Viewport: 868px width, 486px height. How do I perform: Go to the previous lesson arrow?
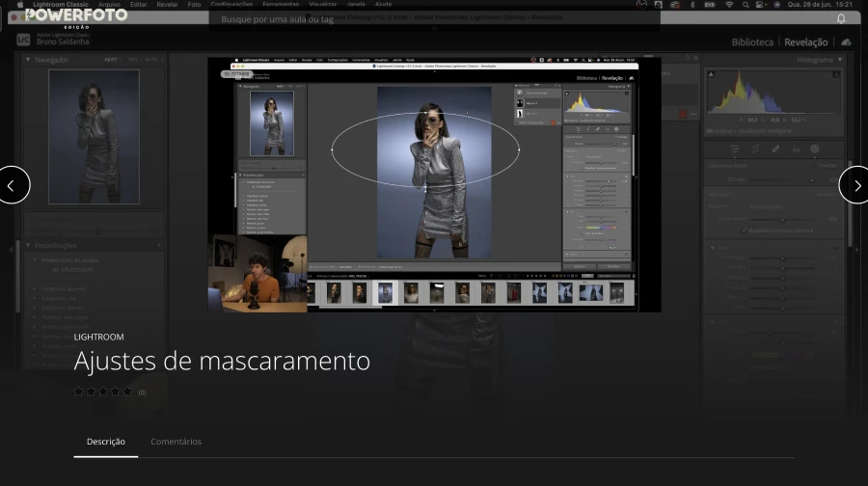pos(12,185)
